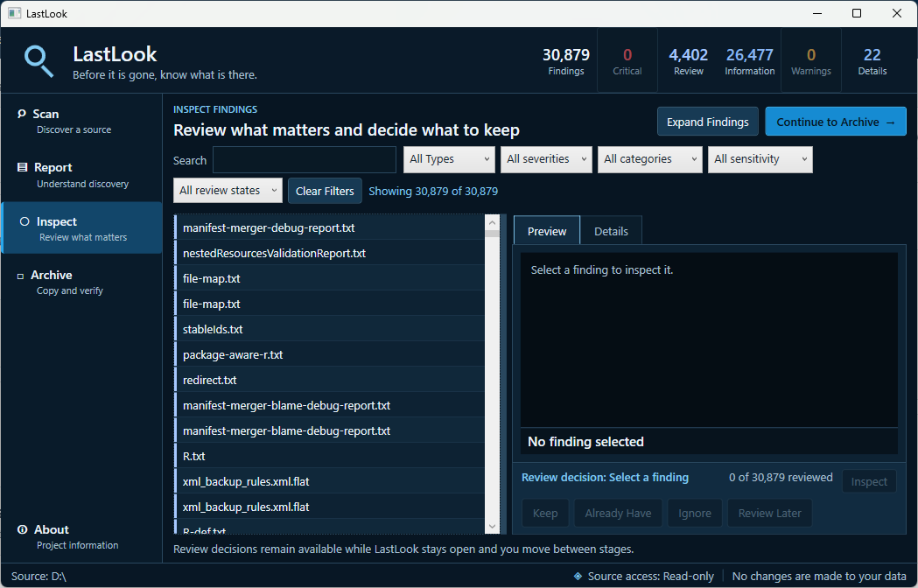Click Continue to Archive button
Screen dimensions: 918x588
click(836, 122)
